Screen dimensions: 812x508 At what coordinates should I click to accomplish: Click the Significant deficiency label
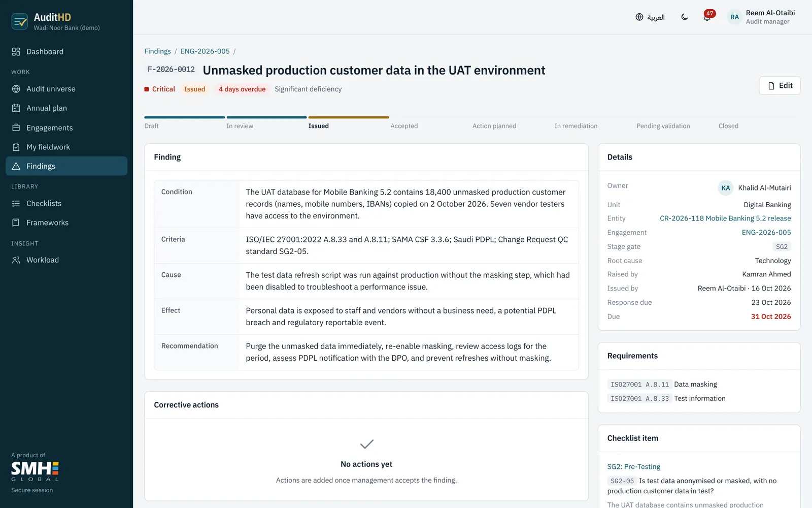pos(308,89)
